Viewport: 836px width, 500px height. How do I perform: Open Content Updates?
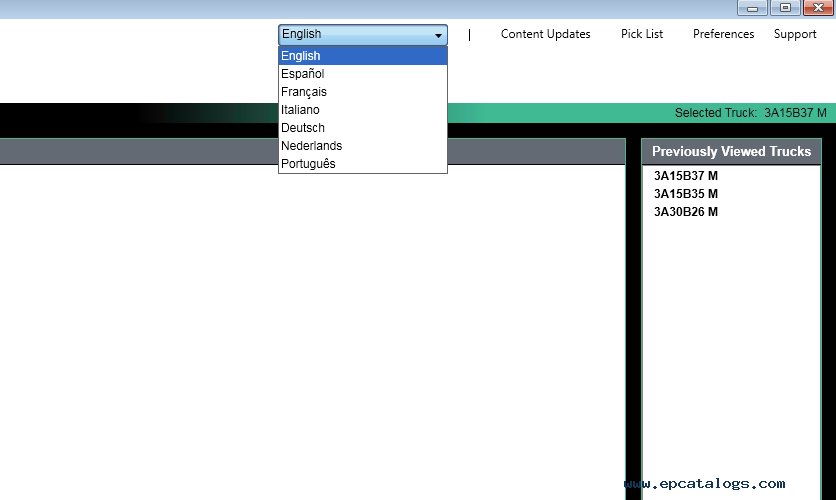coord(545,34)
